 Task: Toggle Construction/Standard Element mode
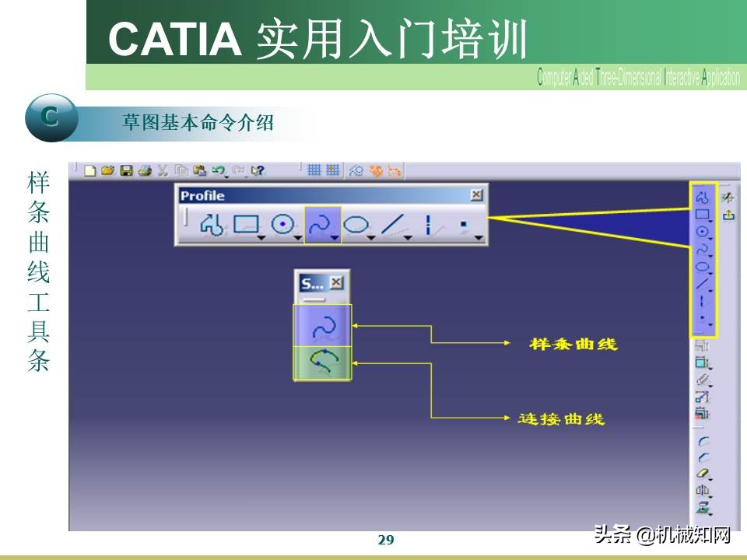point(356,170)
